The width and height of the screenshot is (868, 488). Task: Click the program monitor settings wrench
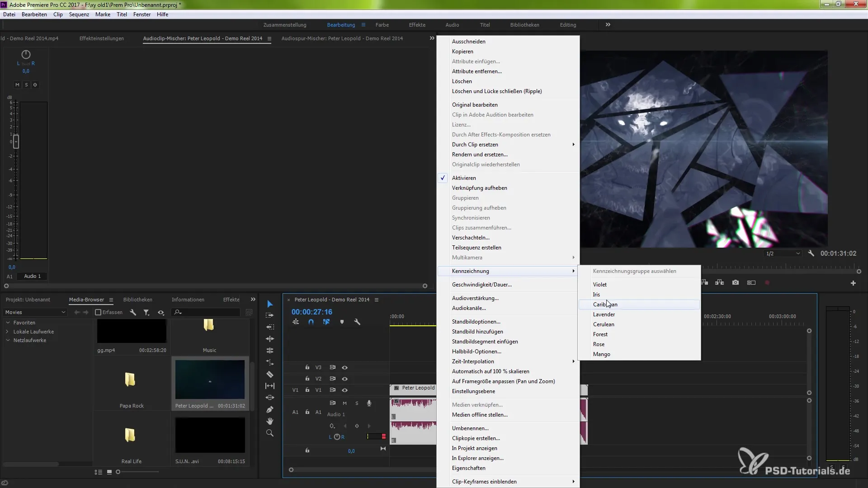[x=811, y=253]
